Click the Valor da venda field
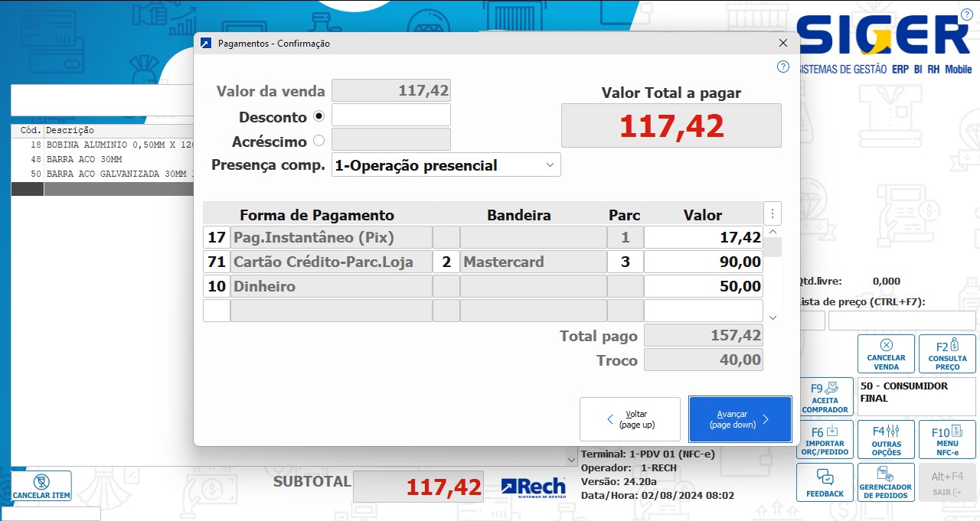This screenshot has height=521, width=980. [x=390, y=90]
